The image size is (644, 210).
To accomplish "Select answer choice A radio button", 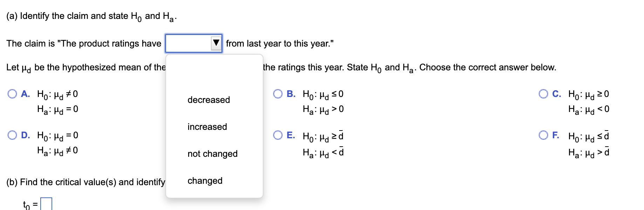I will click(x=12, y=93).
